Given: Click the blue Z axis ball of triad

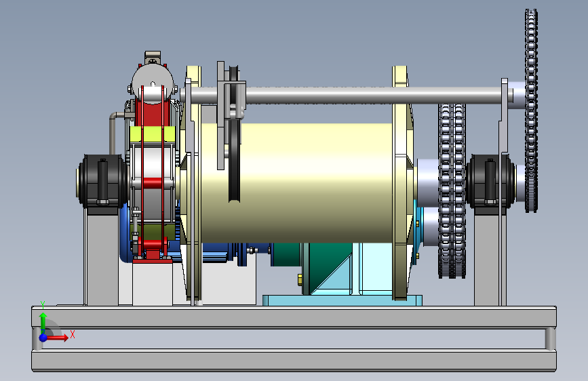Looking at the screenshot, I should pos(43,338).
